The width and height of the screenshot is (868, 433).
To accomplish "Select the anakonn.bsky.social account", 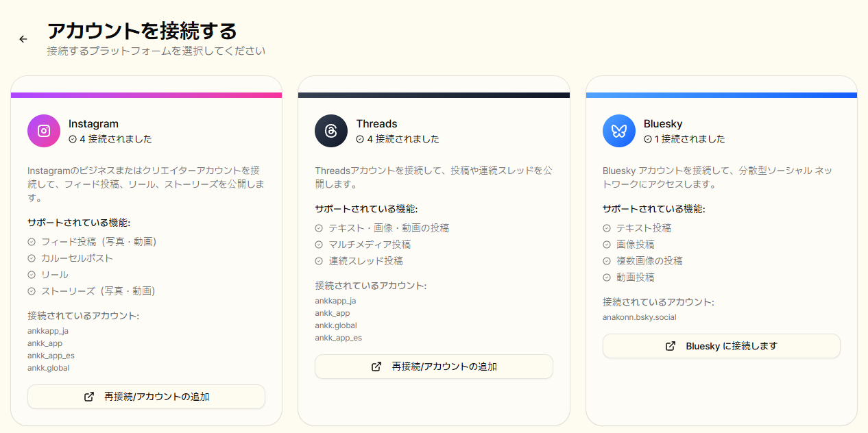I will pyautogui.click(x=640, y=317).
